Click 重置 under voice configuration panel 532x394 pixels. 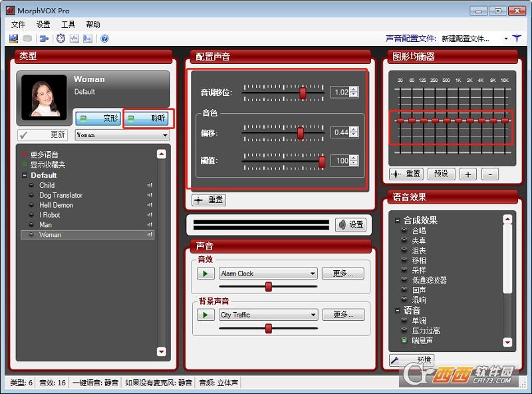pos(209,200)
